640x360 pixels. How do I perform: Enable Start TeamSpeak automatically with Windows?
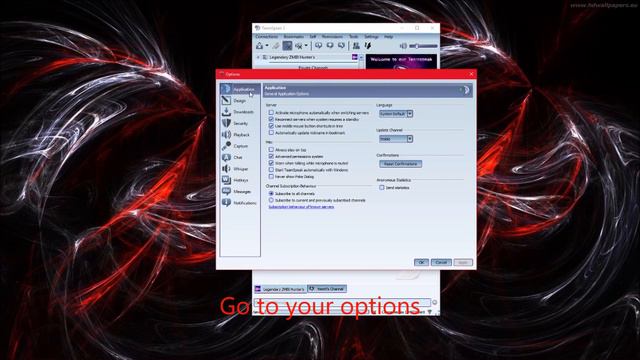click(x=271, y=170)
